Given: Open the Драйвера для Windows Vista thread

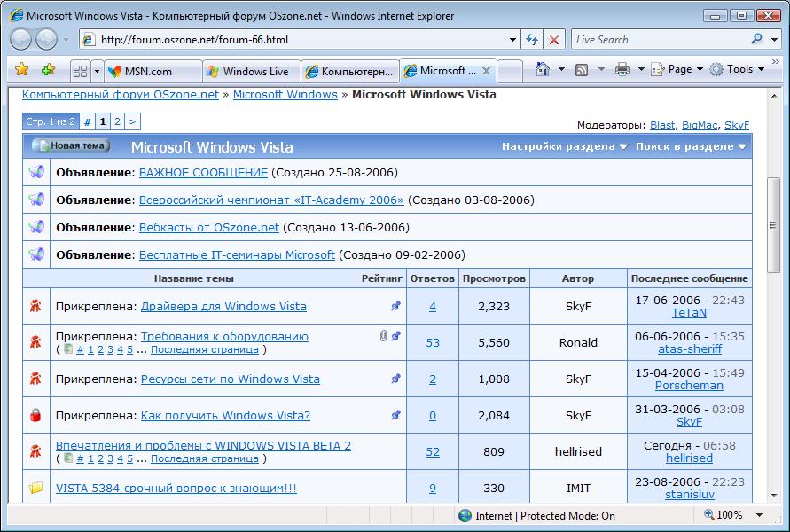Looking at the screenshot, I should point(223,307).
